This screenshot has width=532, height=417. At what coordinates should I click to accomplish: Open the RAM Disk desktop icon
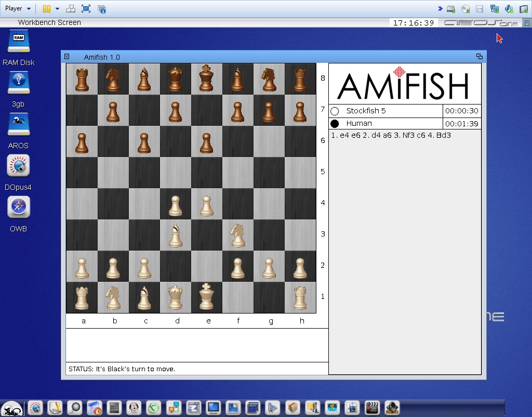(x=19, y=42)
